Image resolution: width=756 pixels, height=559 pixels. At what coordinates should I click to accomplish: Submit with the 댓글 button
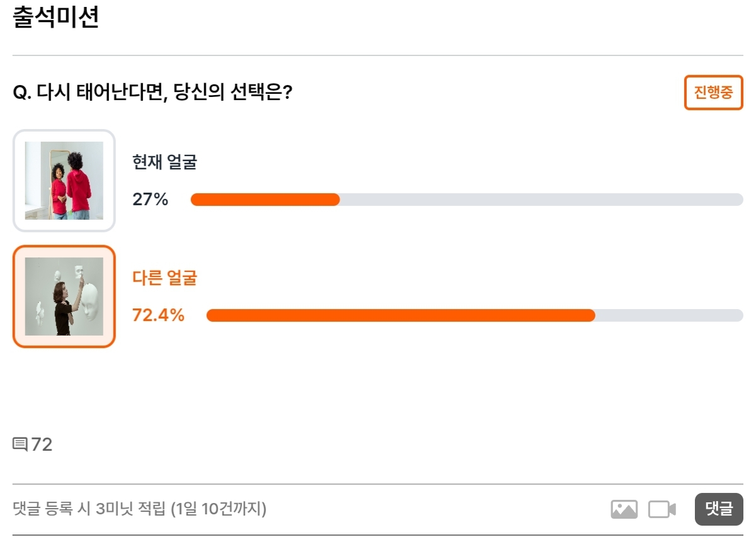719,509
